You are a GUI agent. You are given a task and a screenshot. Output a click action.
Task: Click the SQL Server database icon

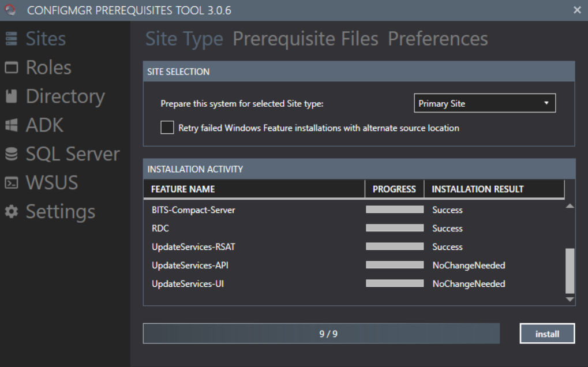click(11, 155)
